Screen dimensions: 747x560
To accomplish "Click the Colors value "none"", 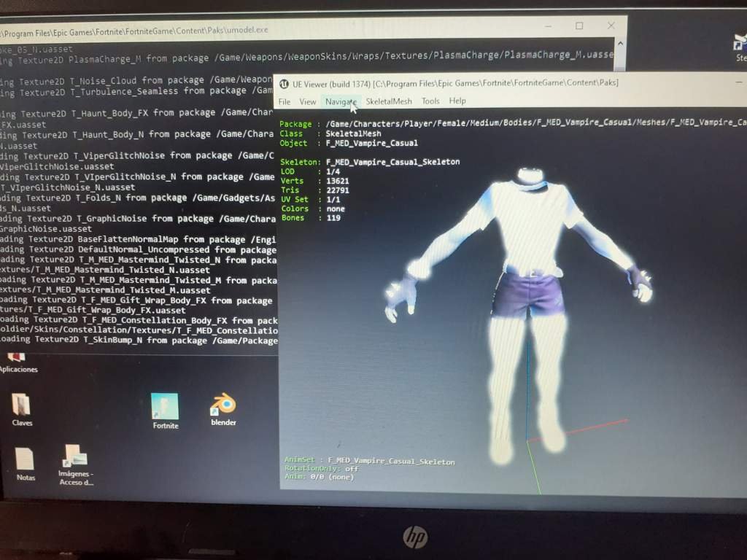I will point(336,209).
